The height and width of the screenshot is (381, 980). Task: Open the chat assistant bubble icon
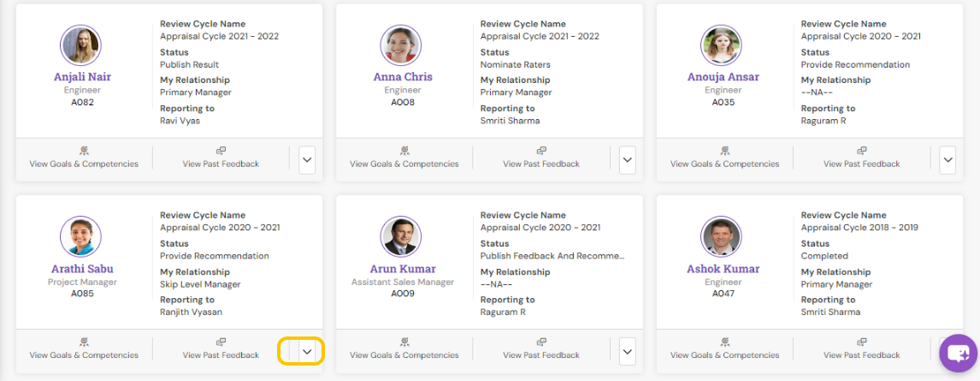click(958, 354)
